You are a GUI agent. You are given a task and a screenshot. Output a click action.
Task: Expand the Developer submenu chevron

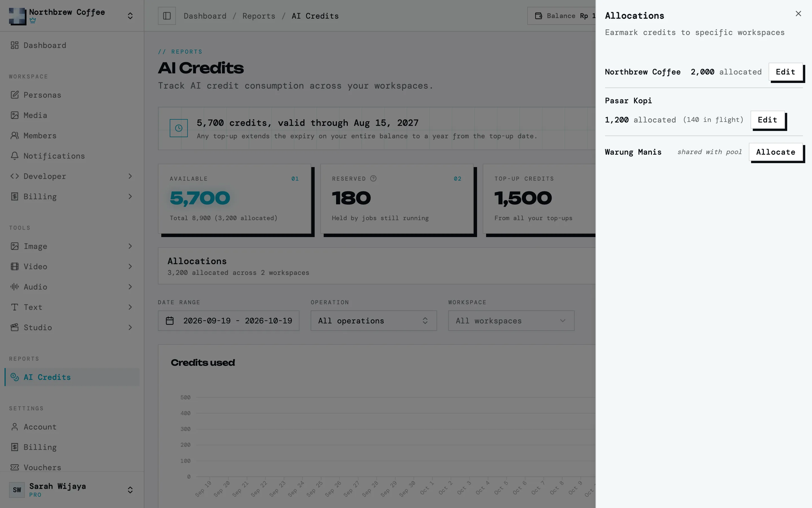(x=130, y=176)
